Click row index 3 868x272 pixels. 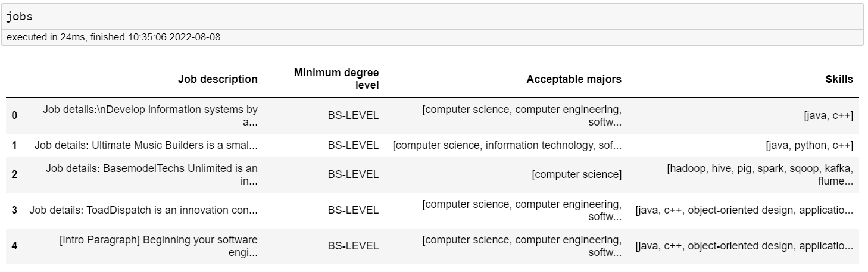click(14, 210)
